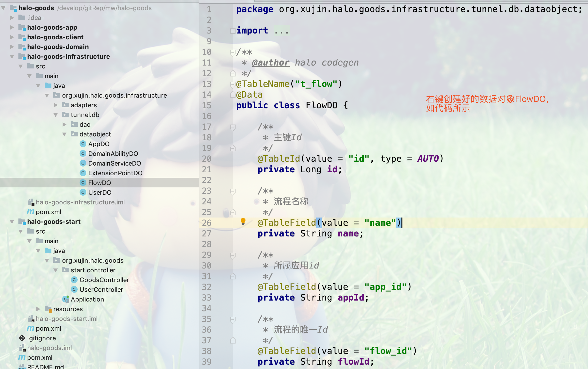
Task: Select the .gitignore file
Action: pos(41,338)
